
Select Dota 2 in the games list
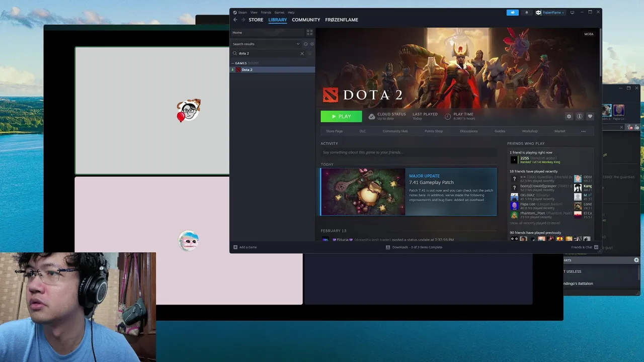[x=273, y=70]
